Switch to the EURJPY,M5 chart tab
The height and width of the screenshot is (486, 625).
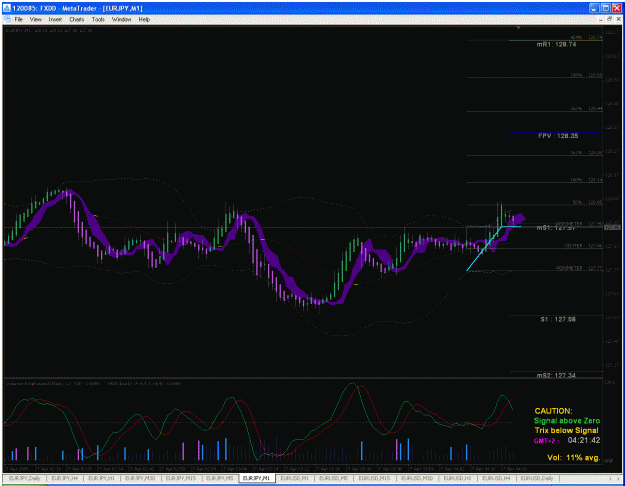tap(220, 478)
